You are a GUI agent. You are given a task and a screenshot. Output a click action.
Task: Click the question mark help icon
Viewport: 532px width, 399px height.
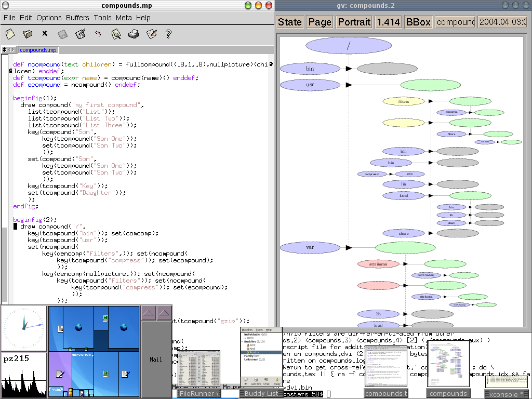(168, 34)
